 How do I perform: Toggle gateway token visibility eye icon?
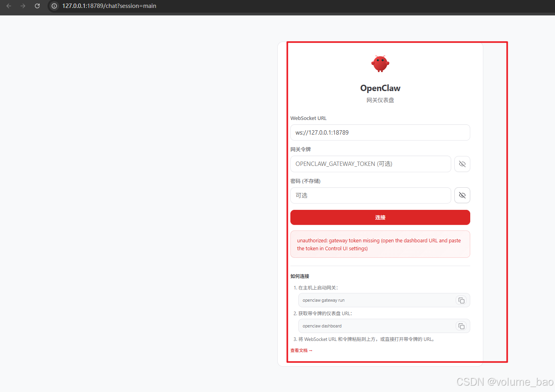point(462,164)
